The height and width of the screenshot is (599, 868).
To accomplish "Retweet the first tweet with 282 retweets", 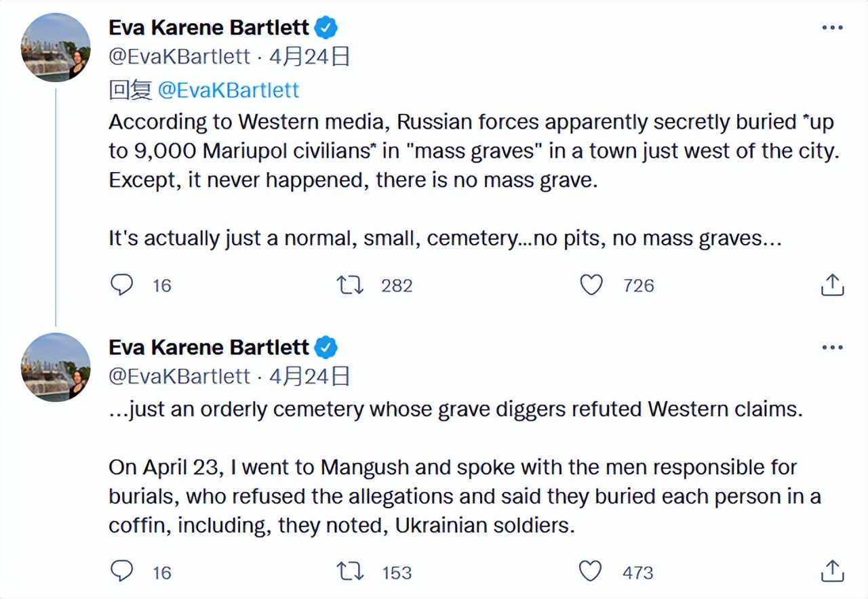I will click(350, 285).
